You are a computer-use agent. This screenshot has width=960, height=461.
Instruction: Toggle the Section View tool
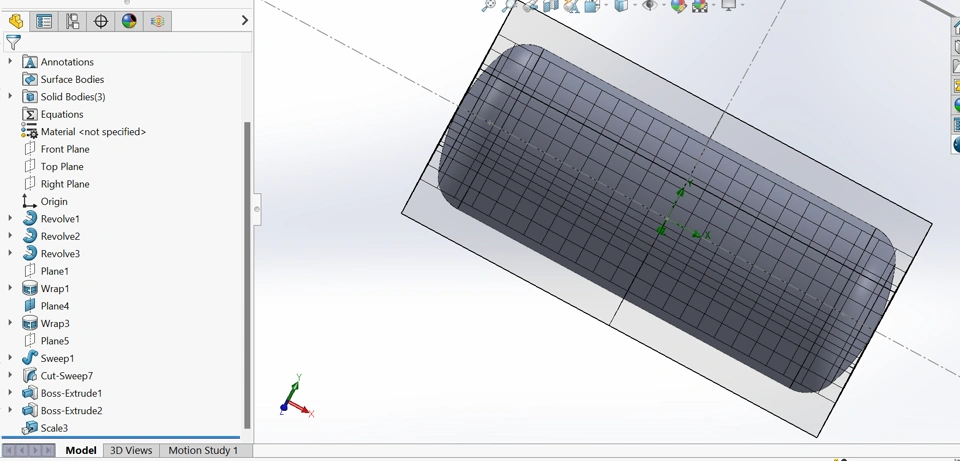click(551, 6)
